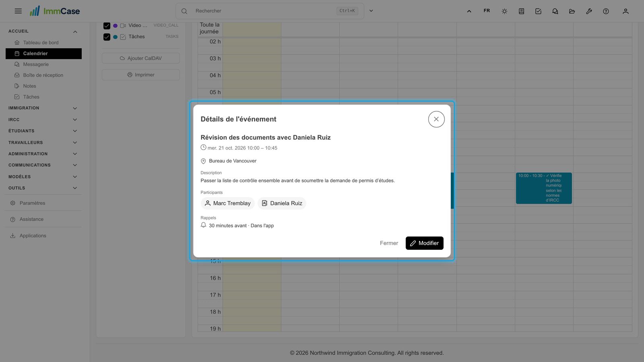Click the Modifier button in event dialog
The image size is (644, 362).
(424, 243)
